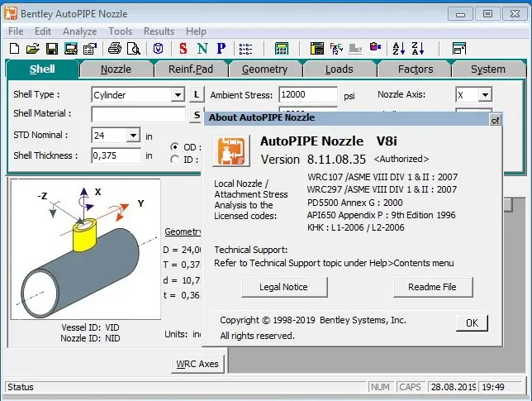532x401 pixels.
Task: Switch to the Factors tab
Action: coord(416,69)
